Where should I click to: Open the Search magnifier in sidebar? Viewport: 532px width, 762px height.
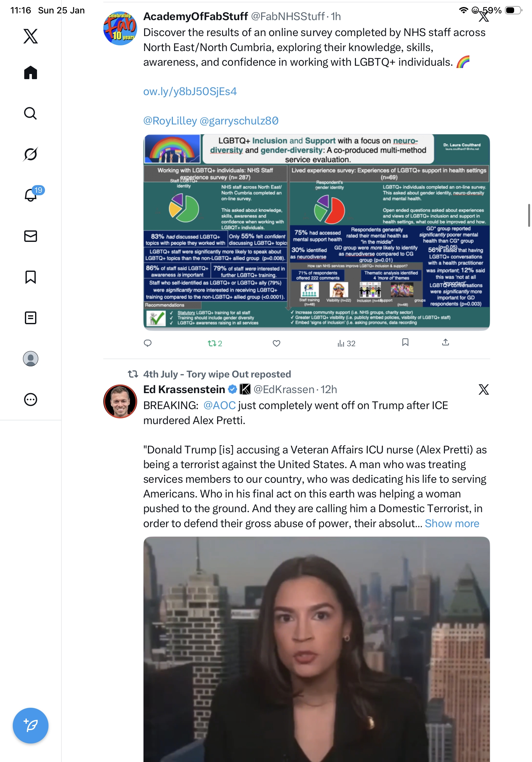point(31,113)
